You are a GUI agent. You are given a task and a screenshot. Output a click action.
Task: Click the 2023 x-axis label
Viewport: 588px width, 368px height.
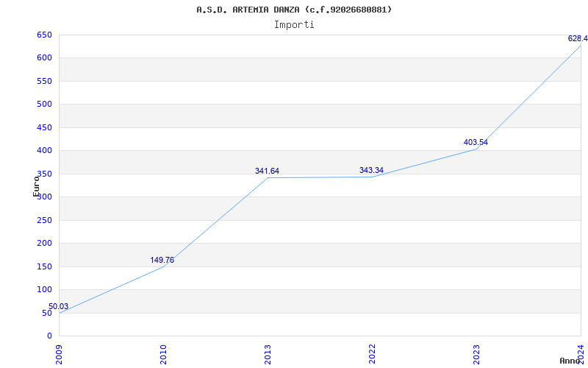click(x=476, y=354)
